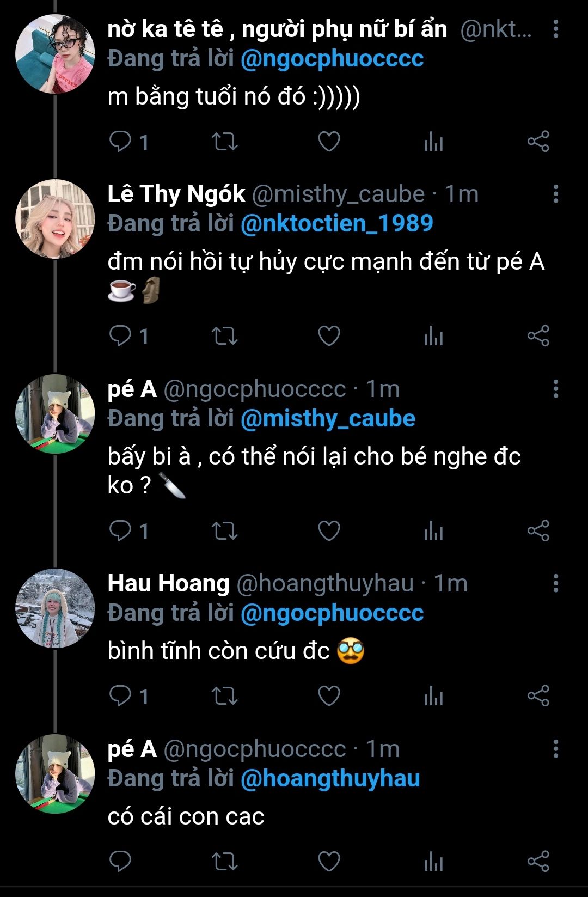Open the three-dot menu on the top tweet
The width and height of the screenshot is (588, 897).
(555, 29)
